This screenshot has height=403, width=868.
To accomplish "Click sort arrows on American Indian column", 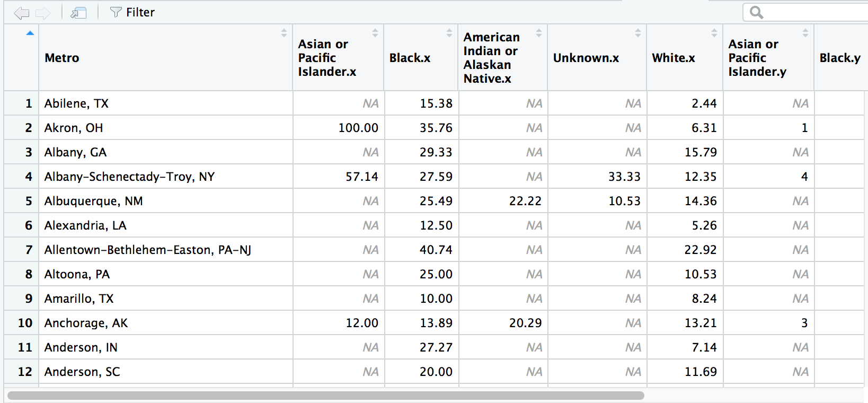I will tap(539, 33).
